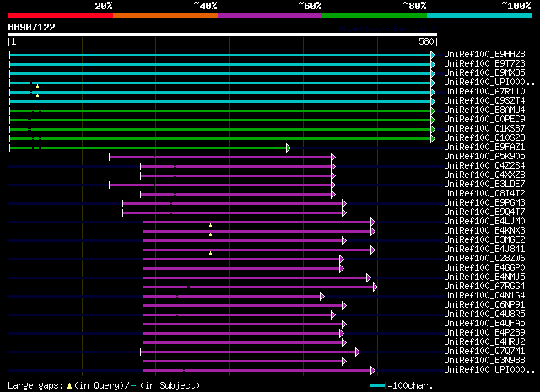This screenshot has width=540, height=392.
Task: Click arrowhead ending the UniRef100_B9PGM3 alignment
Action: tap(344, 204)
